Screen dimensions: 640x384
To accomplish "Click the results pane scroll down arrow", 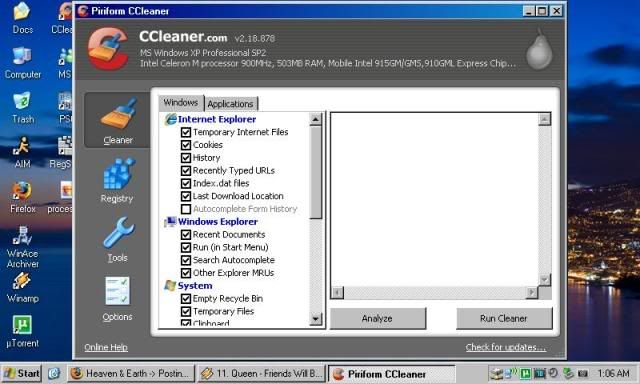I will pyautogui.click(x=544, y=280).
